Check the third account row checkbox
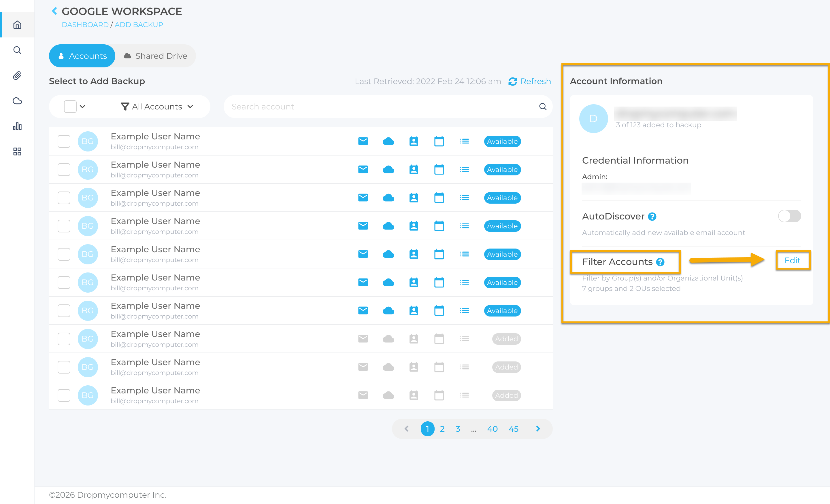The image size is (830, 504). click(64, 198)
